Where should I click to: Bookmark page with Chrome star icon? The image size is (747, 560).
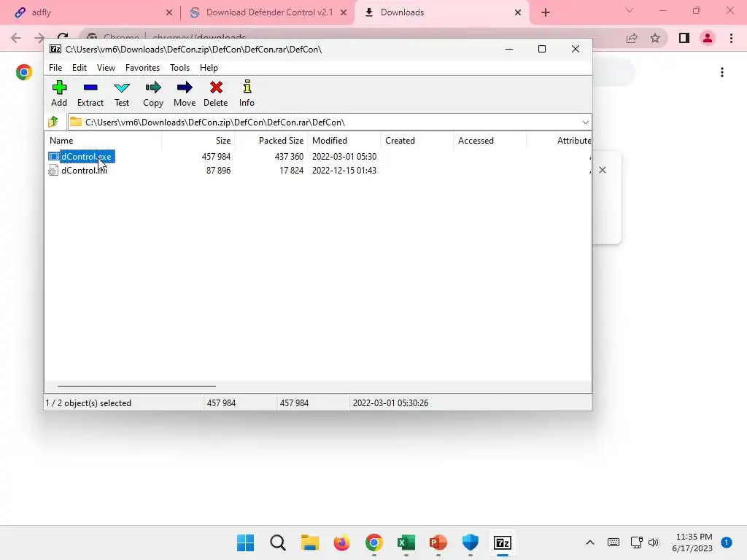tap(655, 38)
